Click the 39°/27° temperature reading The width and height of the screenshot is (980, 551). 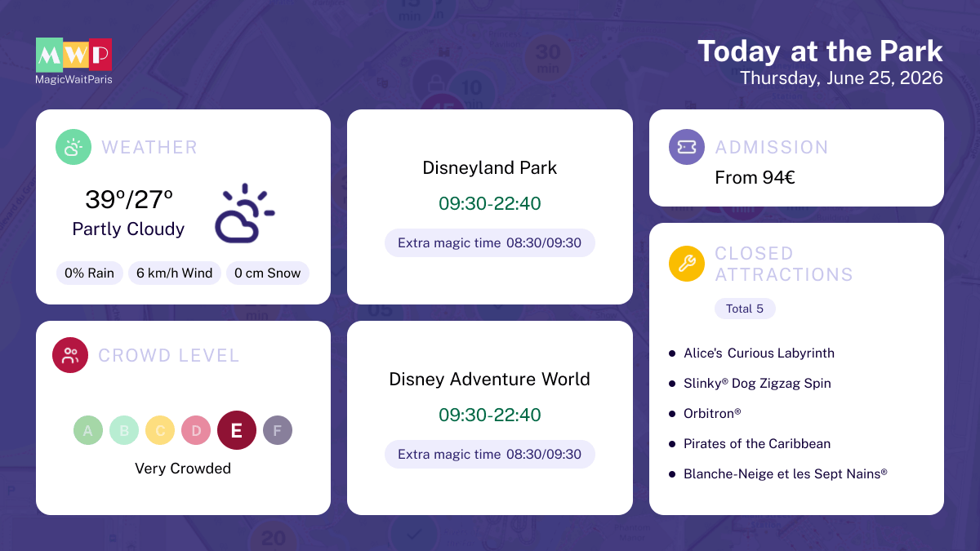pyautogui.click(x=129, y=198)
